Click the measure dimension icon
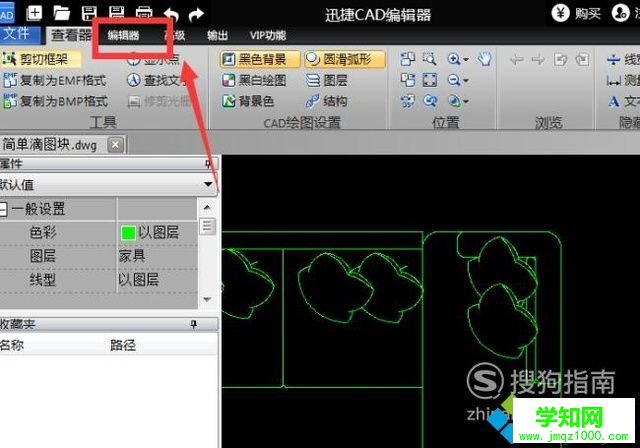Image resolution: width=640 pixels, height=448 pixels. pyautogui.click(x=613, y=81)
